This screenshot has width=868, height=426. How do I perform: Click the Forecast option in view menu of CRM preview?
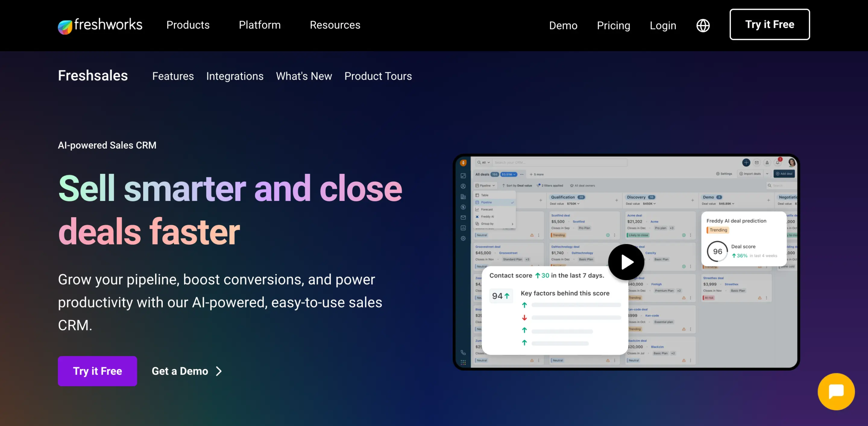click(495, 209)
